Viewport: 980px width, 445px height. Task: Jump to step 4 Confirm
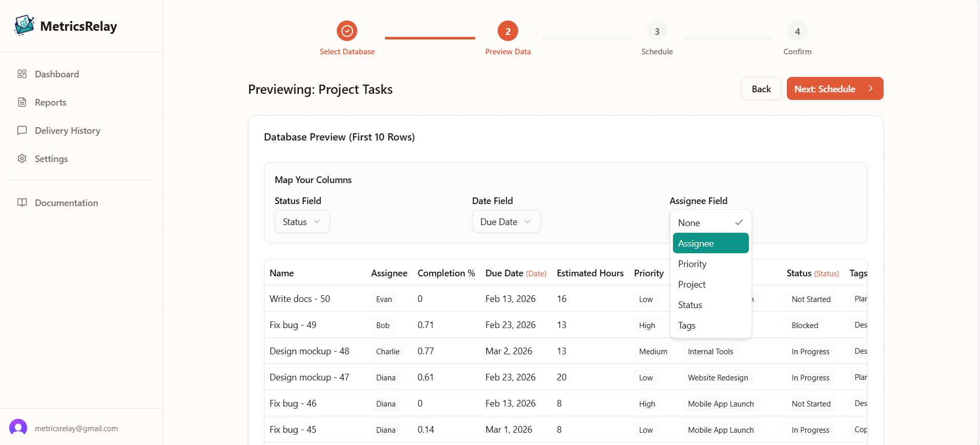[797, 32]
